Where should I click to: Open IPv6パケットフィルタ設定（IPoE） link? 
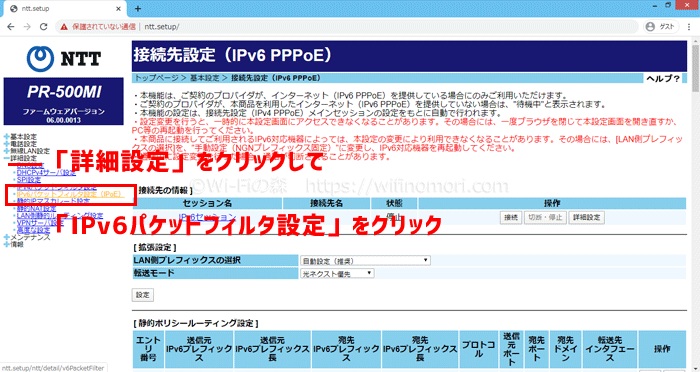(70, 194)
